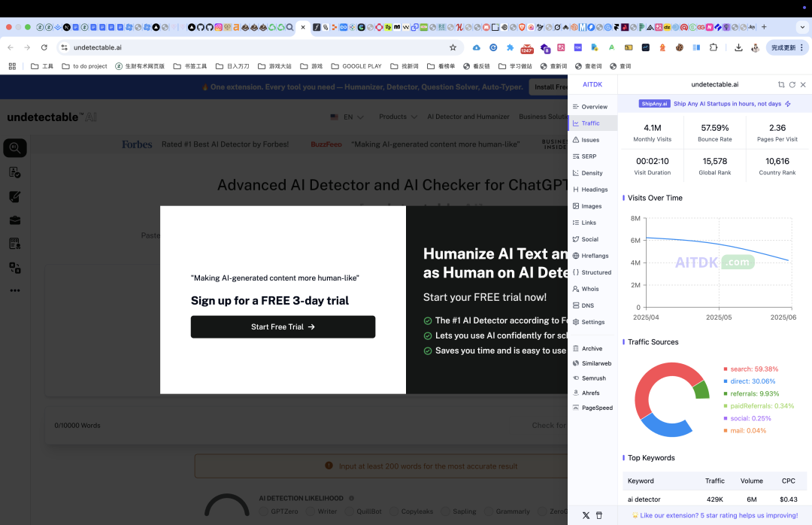Open the 工具 bookmarks folder

pyautogui.click(x=42, y=66)
